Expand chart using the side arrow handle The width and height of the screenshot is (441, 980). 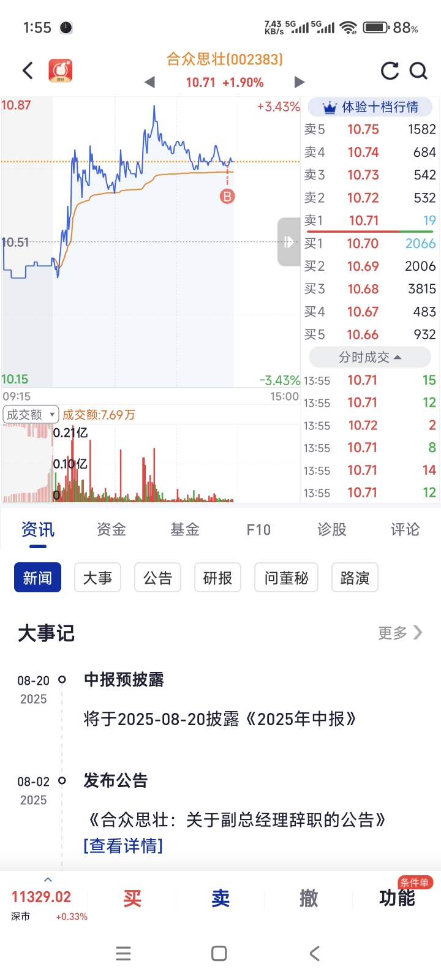[288, 242]
